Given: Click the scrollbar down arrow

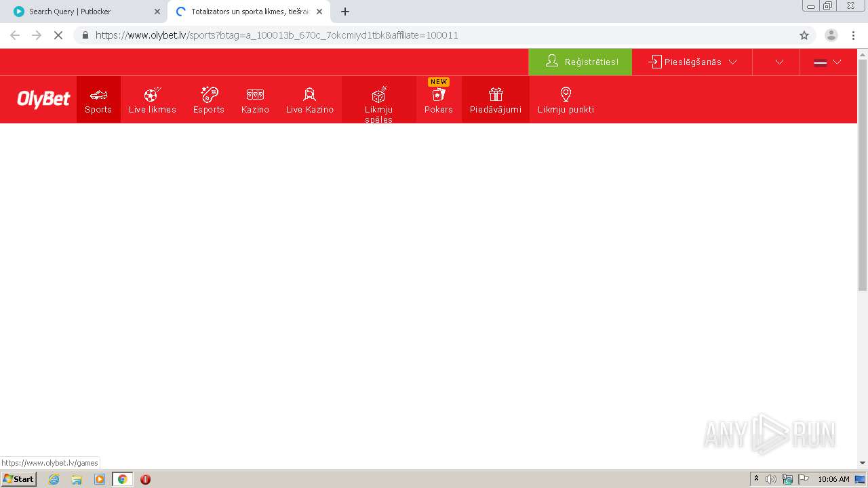Looking at the screenshot, I should click(863, 463).
